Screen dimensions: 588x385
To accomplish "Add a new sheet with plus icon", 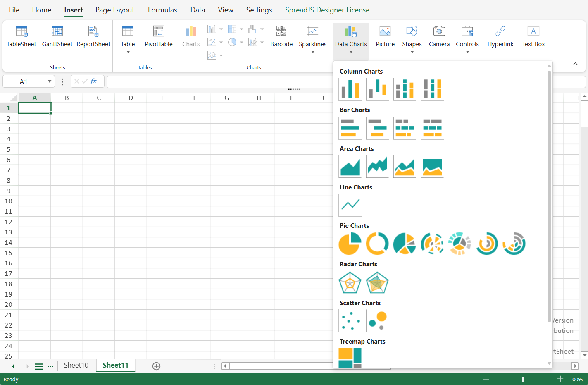I will 156,366.
